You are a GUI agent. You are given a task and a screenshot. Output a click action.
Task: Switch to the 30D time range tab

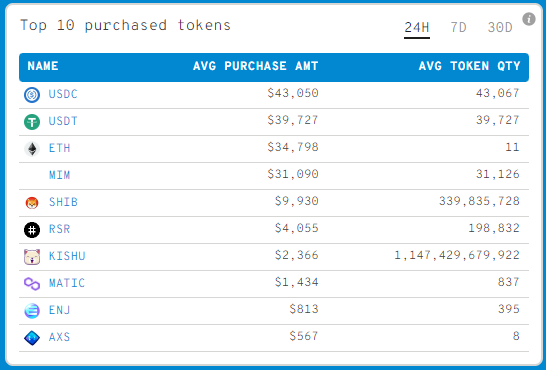(x=500, y=27)
